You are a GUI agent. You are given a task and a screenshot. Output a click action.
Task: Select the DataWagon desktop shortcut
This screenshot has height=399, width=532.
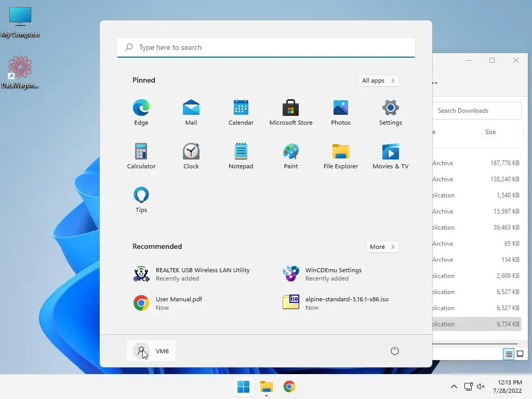click(20, 72)
